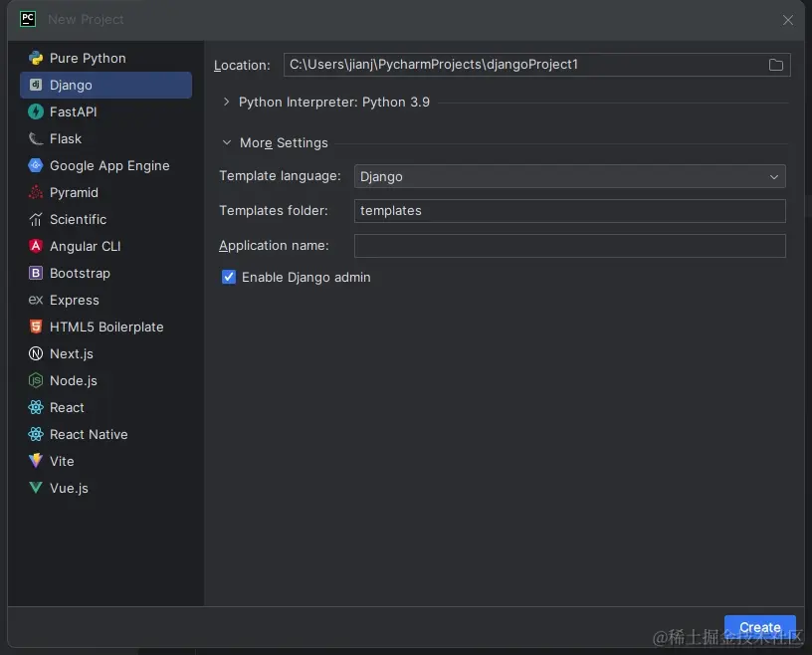Select the Vite label

[x=62, y=461]
